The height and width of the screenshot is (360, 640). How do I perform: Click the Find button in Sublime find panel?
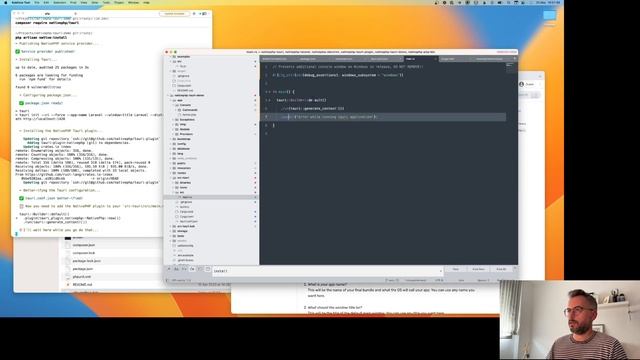[456, 269]
